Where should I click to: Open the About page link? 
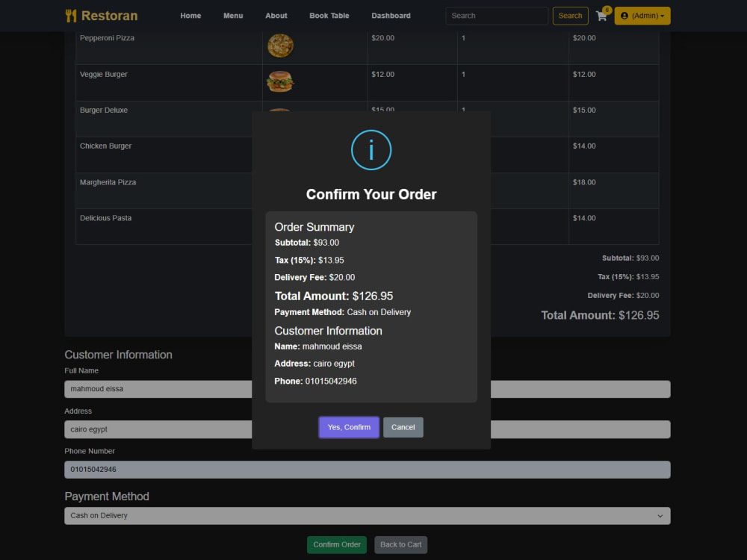pos(276,16)
